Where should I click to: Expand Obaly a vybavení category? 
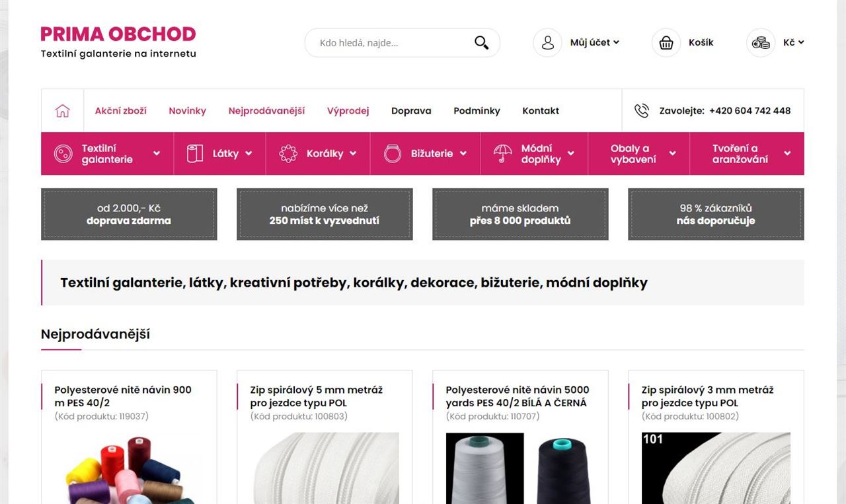pyautogui.click(x=638, y=154)
